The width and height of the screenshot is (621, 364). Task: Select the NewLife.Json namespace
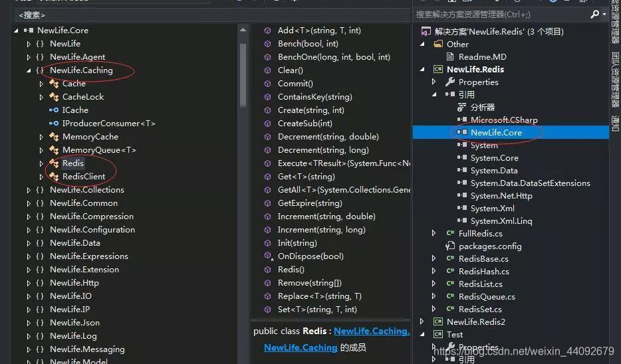tap(74, 322)
